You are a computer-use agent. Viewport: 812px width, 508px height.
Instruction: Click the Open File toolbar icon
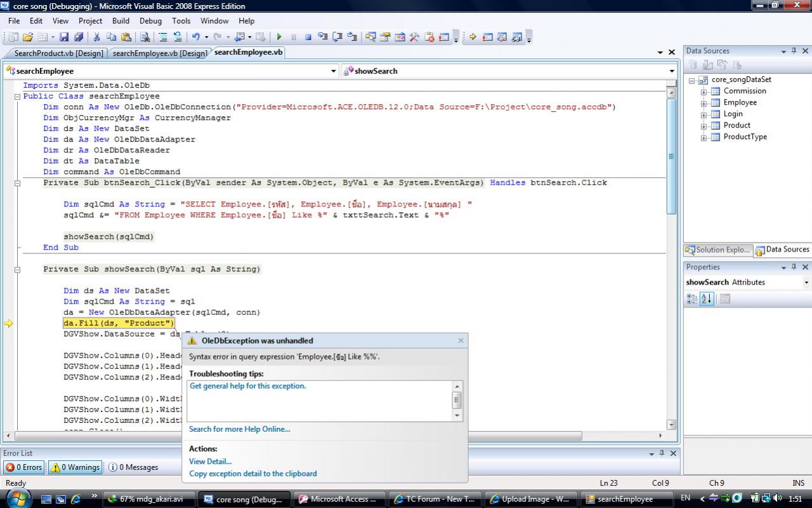(27, 37)
